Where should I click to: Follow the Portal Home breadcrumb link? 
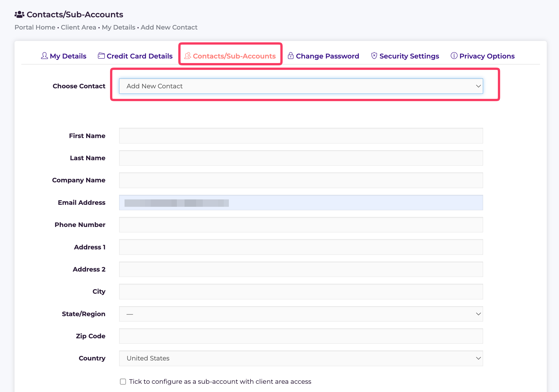coord(35,27)
